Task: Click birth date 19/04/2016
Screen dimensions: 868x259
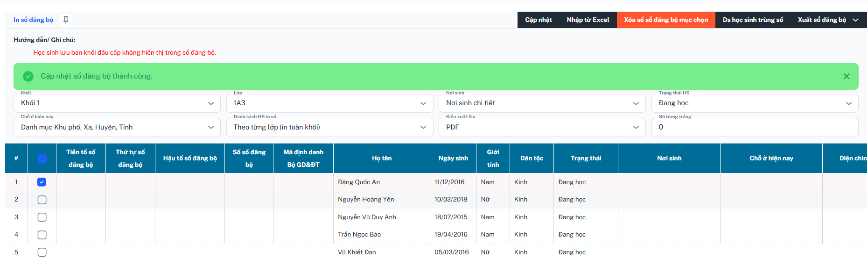Action: click(451, 235)
